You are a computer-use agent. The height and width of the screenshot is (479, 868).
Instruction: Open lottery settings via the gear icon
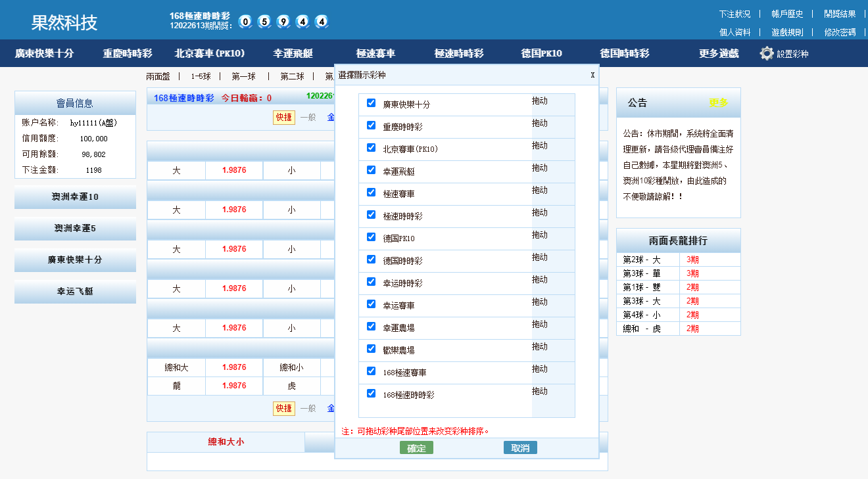pyautogui.click(x=765, y=53)
